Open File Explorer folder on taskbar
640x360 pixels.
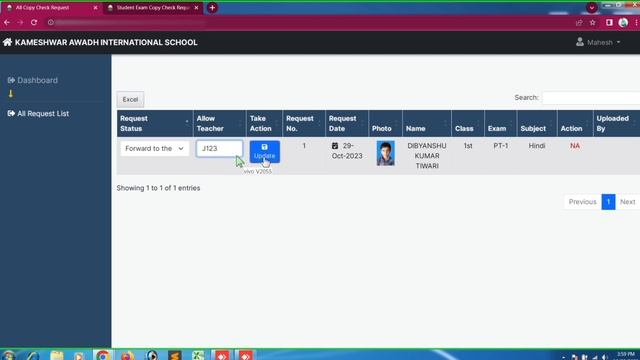click(x=57, y=355)
